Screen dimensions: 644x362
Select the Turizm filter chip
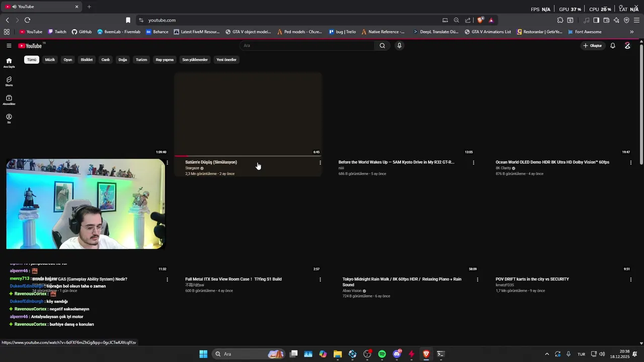pyautogui.click(x=141, y=60)
